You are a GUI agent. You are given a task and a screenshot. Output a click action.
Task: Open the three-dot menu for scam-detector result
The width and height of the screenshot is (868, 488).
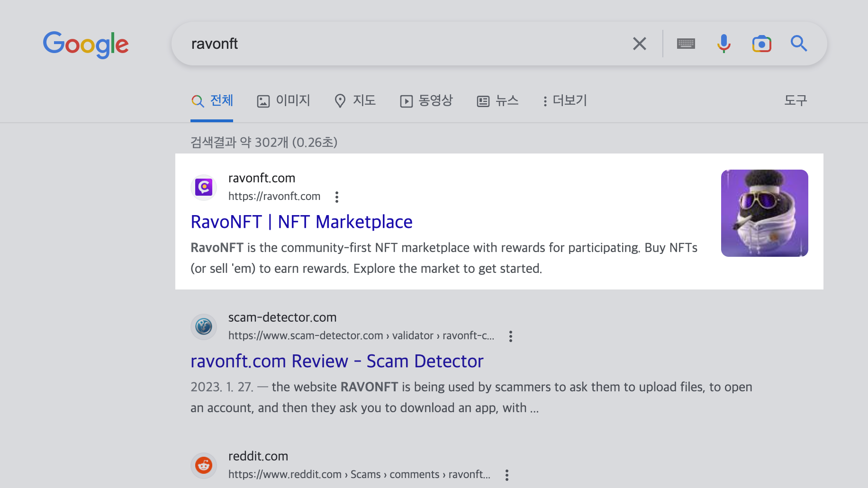tap(510, 336)
